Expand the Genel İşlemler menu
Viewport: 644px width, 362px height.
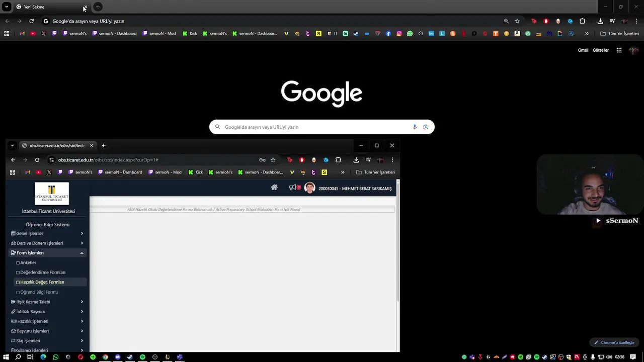coord(47,233)
